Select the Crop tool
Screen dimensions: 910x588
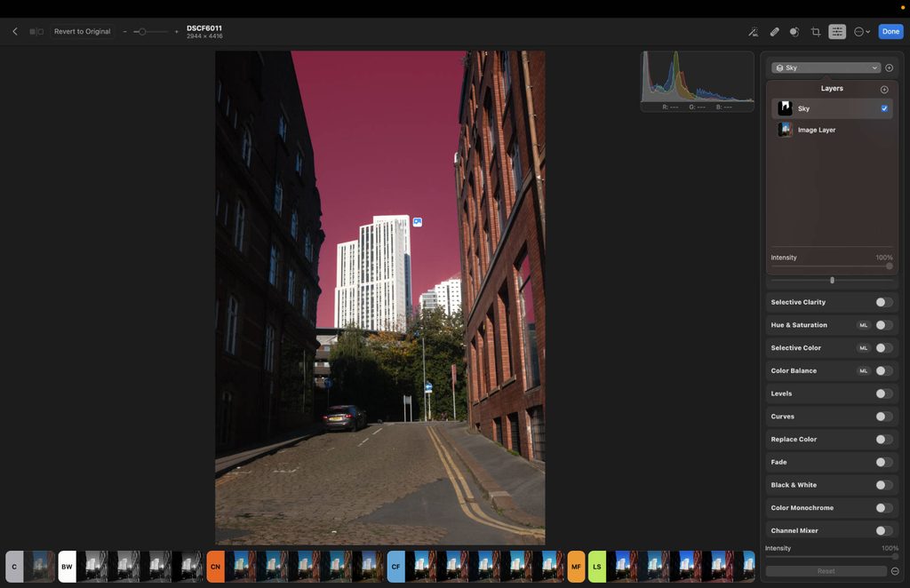click(816, 32)
